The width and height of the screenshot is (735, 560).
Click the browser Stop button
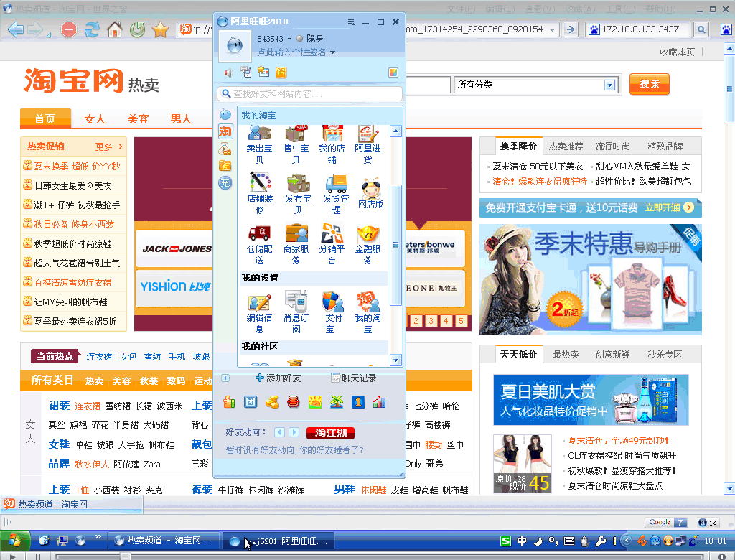[x=69, y=29]
